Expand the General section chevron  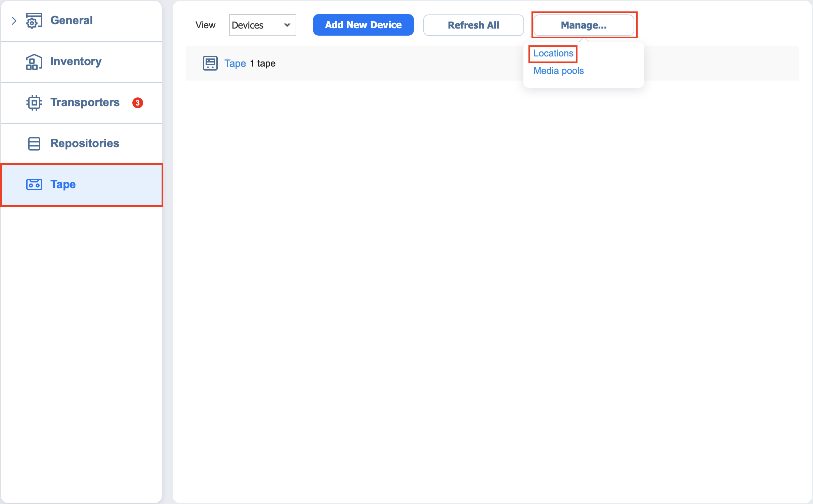[x=14, y=21]
